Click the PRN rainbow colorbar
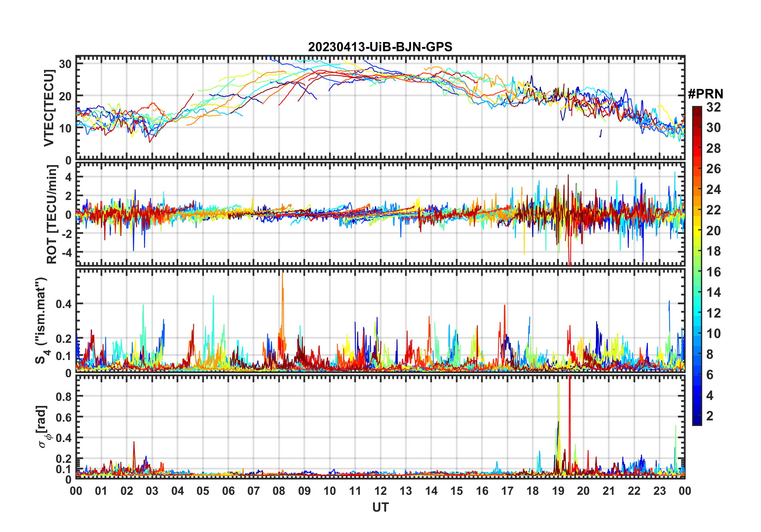The width and height of the screenshot is (761, 532). (x=697, y=266)
